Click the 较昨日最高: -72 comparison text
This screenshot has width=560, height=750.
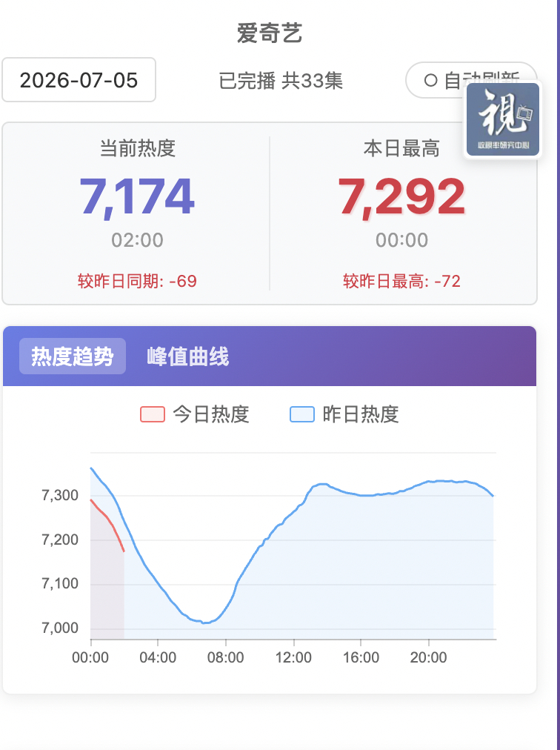pyautogui.click(x=401, y=281)
